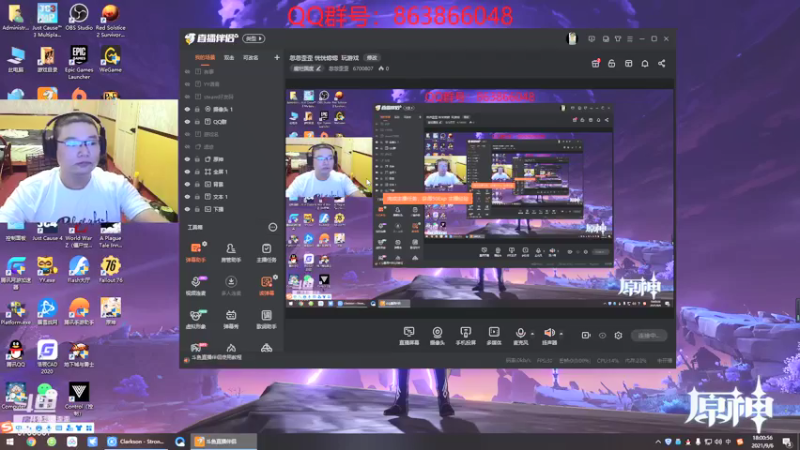Image resolution: width=800 pixels, height=450 pixels.
Task: Click the stream preview canvas
Action: pyautogui.click(x=480, y=198)
